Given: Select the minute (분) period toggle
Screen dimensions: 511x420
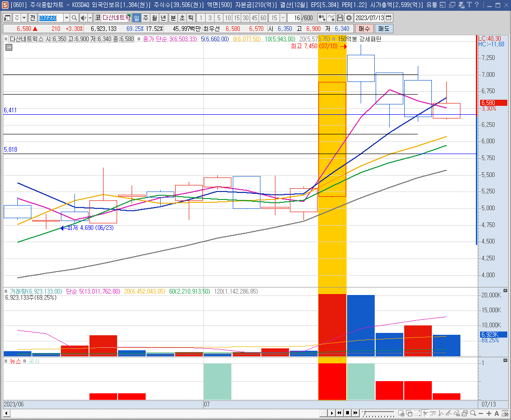Looking at the screenshot, I should [x=173, y=18].
